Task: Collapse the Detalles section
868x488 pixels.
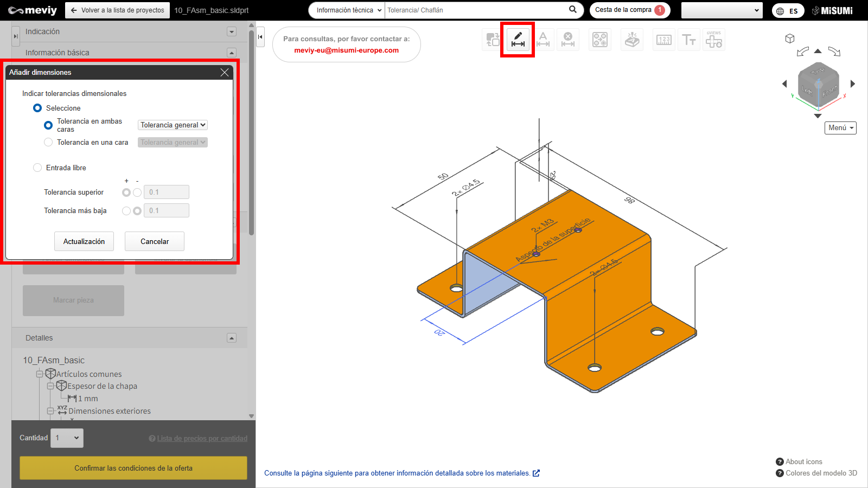Action: click(x=232, y=338)
